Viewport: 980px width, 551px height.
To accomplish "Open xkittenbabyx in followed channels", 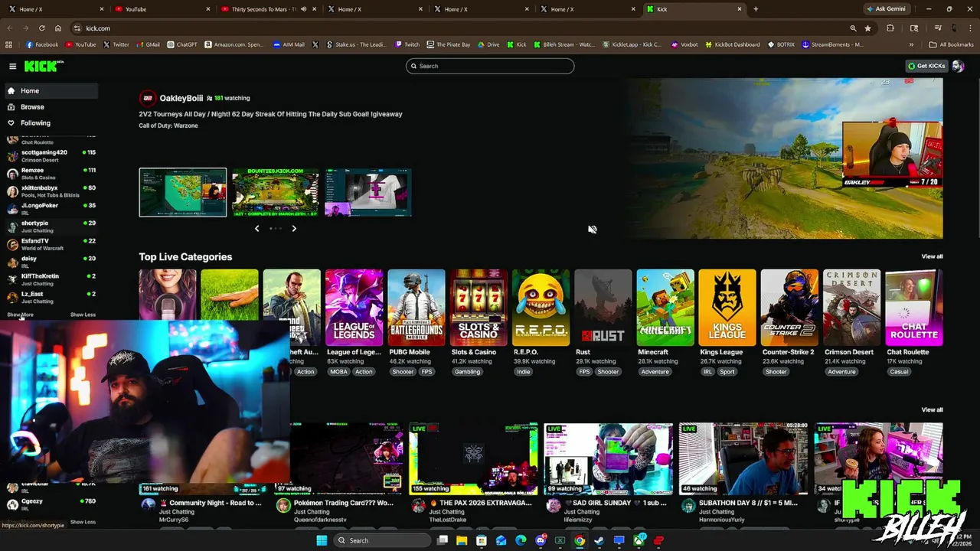I will [51, 191].
